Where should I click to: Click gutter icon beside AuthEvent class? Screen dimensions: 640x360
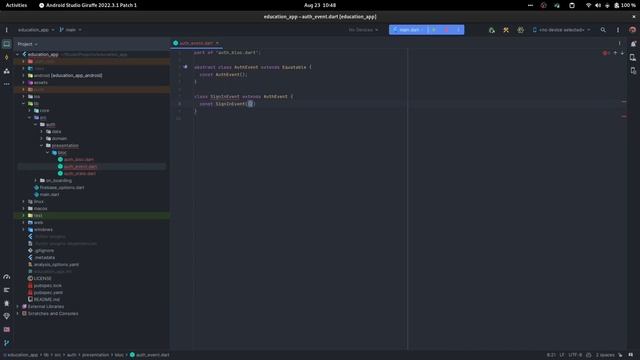[x=185, y=67]
